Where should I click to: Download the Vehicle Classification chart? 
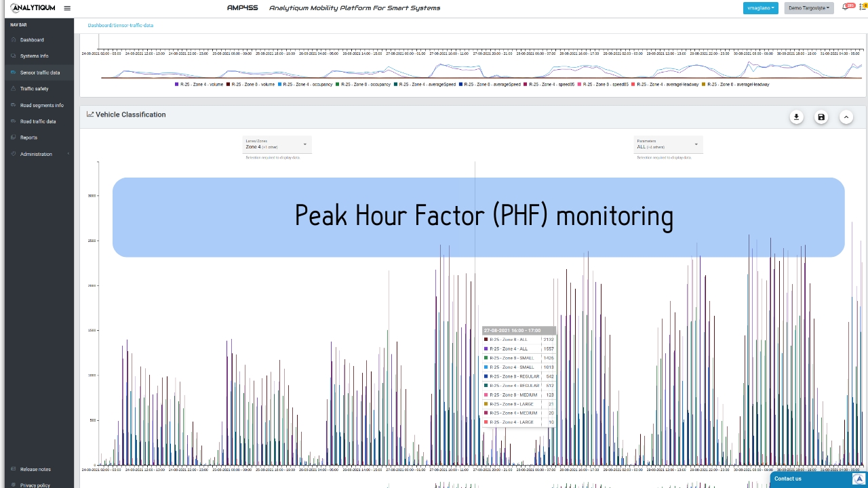point(796,117)
